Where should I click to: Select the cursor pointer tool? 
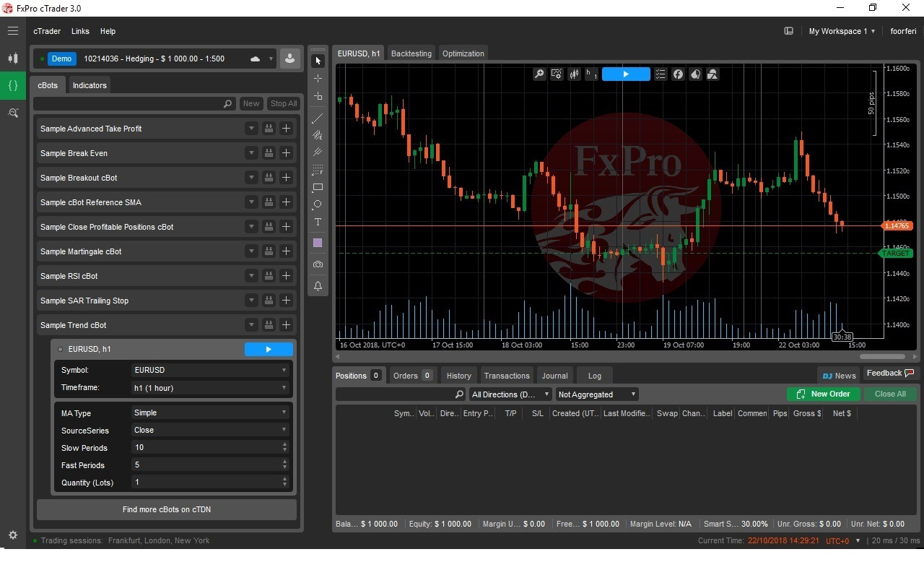pyautogui.click(x=318, y=61)
